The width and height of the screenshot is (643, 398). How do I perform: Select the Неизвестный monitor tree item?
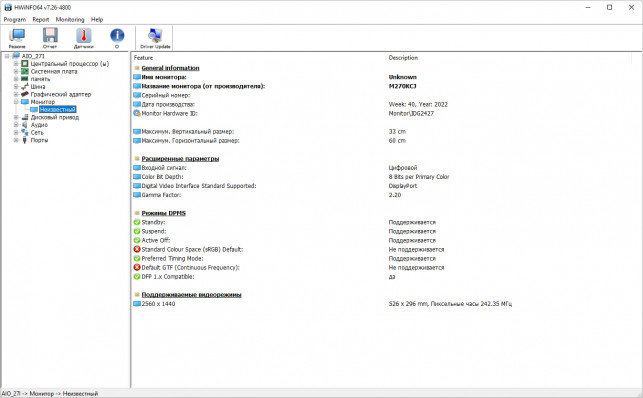tap(57, 109)
